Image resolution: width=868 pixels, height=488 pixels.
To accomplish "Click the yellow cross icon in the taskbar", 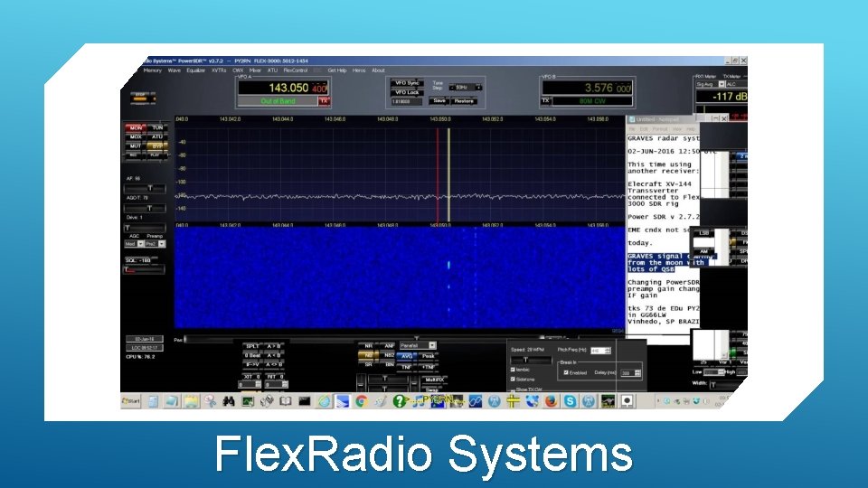I will (513, 401).
